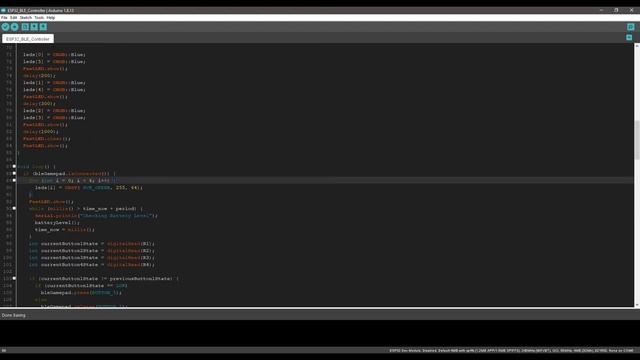Click the 'batteryLevel();' code line
This screenshot has height=360, width=640.
(58, 222)
